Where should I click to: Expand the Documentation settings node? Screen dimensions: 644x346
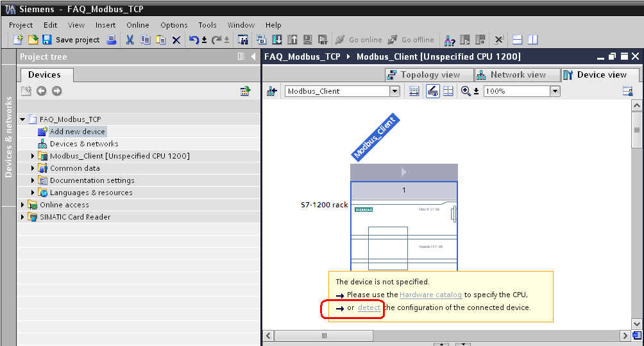click(x=33, y=180)
